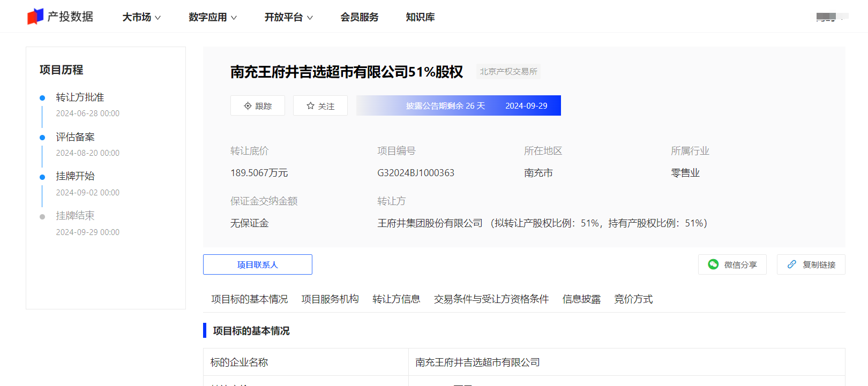Switch to 转让方信息 tab

point(396,299)
